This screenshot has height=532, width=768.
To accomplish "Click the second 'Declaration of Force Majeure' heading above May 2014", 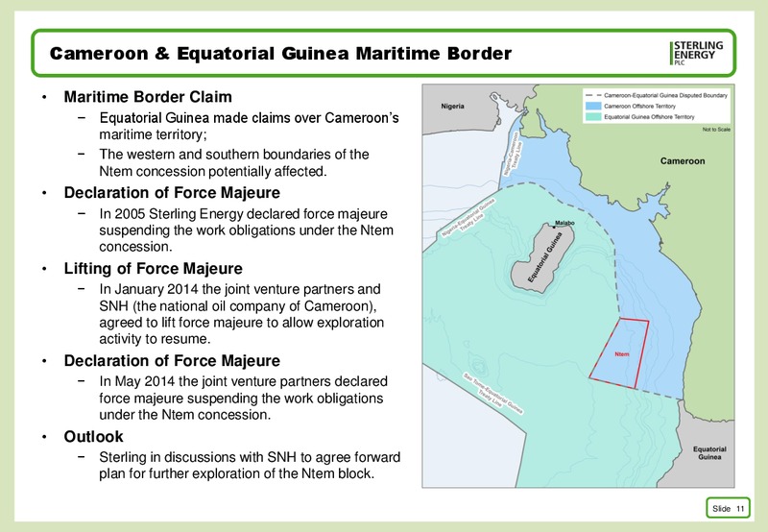I will coord(172,360).
